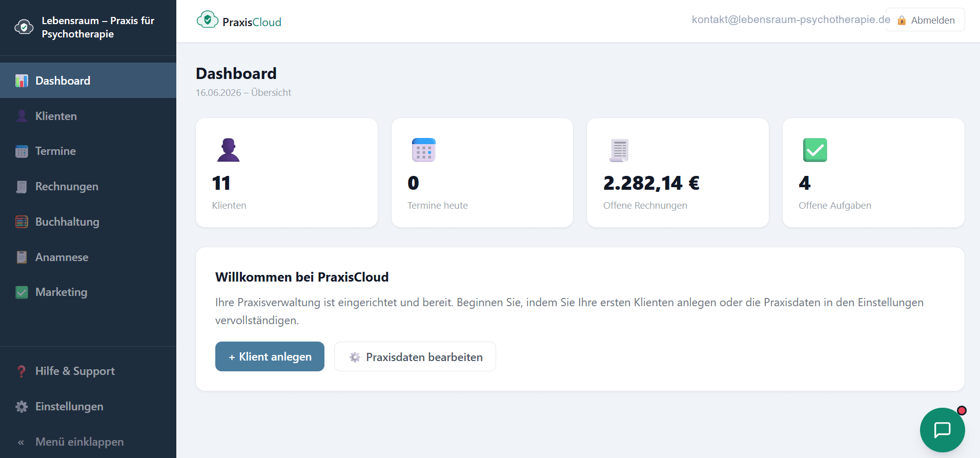
Task: Open the Termine section
Action: 88,151
